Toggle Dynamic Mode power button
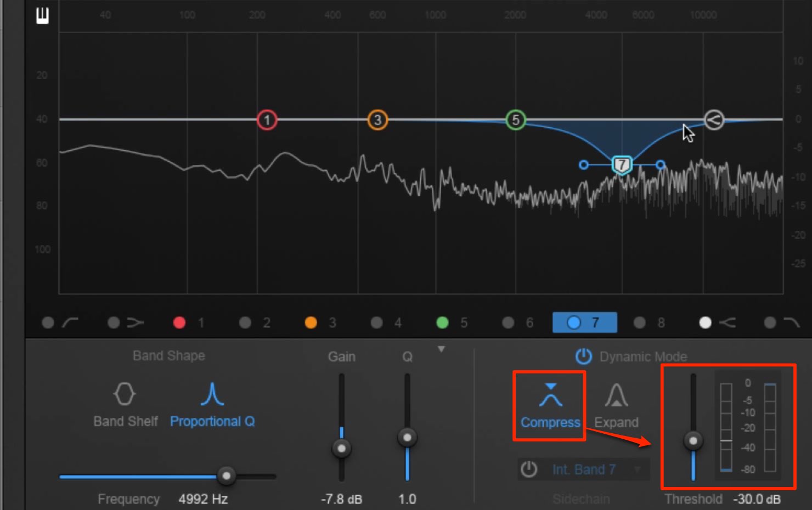The height and width of the screenshot is (510, 812). click(x=583, y=356)
